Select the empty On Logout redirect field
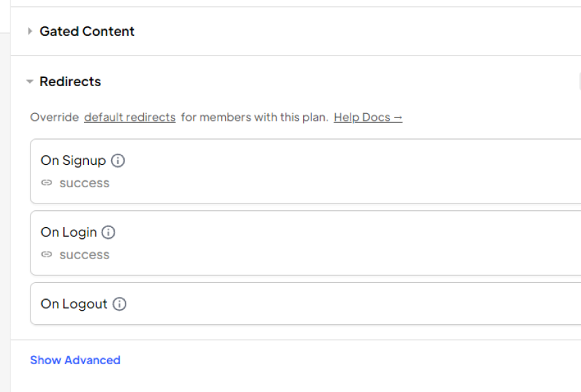The height and width of the screenshot is (392, 581). point(305,304)
